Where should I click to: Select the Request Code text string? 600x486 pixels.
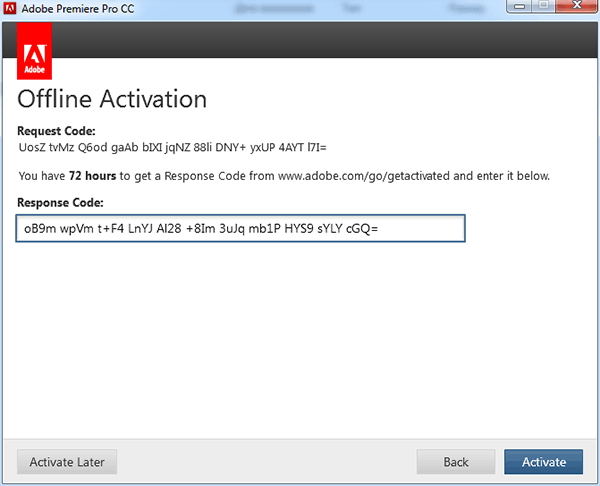[173, 147]
